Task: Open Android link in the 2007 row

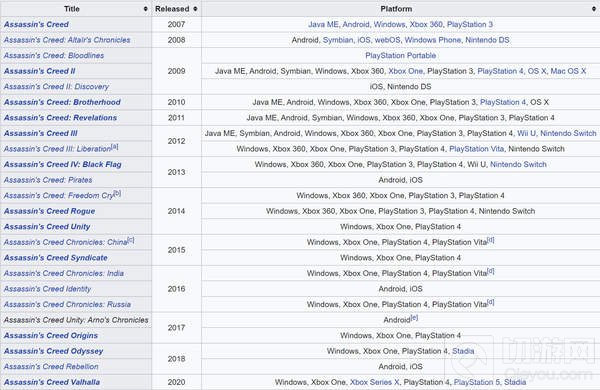Action: [x=355, y=24]
